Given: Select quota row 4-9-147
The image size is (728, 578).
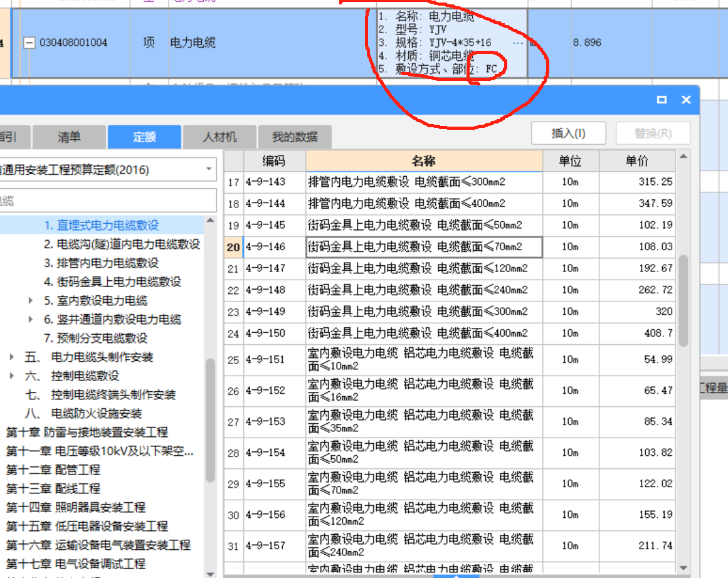Looking at the screenshot, I should coord(450,268).
